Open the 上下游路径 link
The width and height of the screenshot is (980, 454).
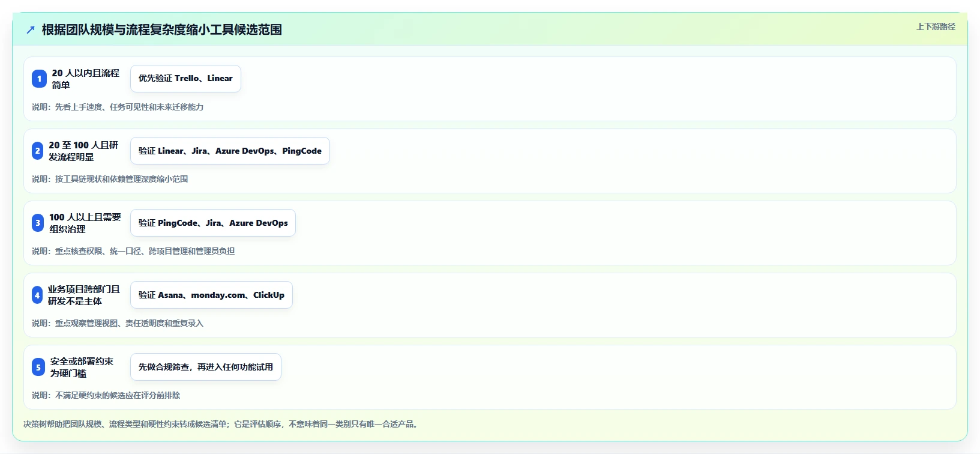tap(936, 26)
